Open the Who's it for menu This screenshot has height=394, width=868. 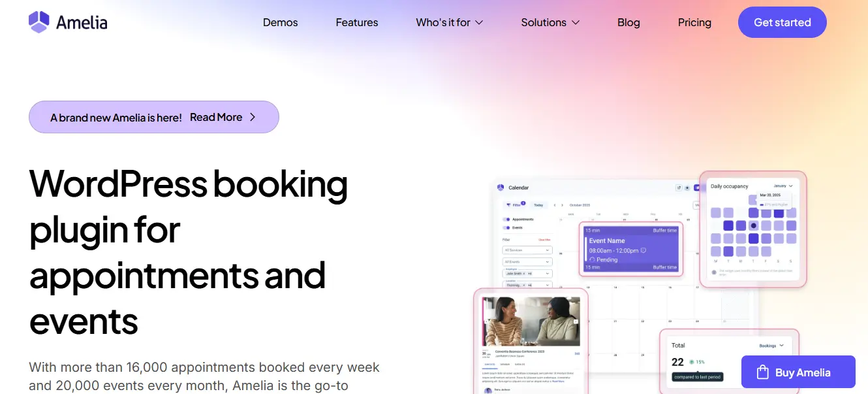tap(450, 22)
